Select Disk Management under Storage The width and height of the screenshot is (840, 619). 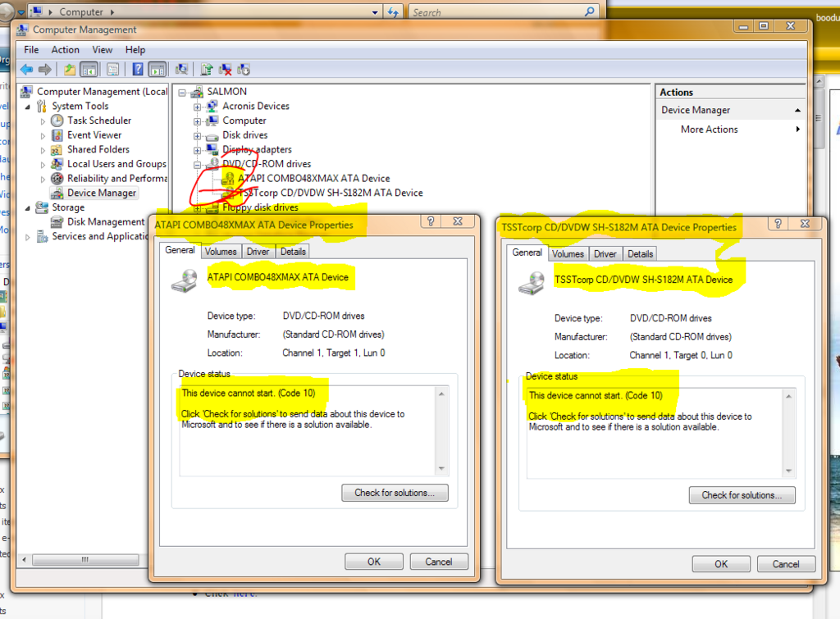105,222
